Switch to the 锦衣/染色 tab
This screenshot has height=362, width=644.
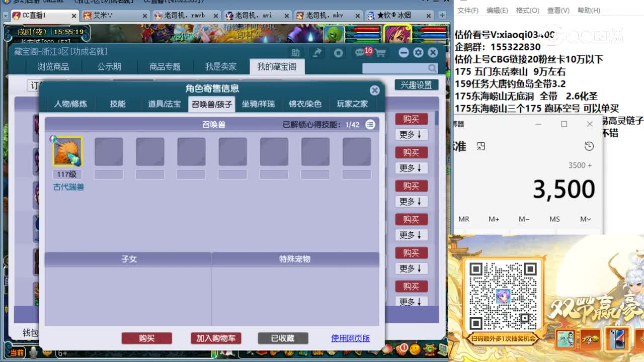[x=305, y=104]
